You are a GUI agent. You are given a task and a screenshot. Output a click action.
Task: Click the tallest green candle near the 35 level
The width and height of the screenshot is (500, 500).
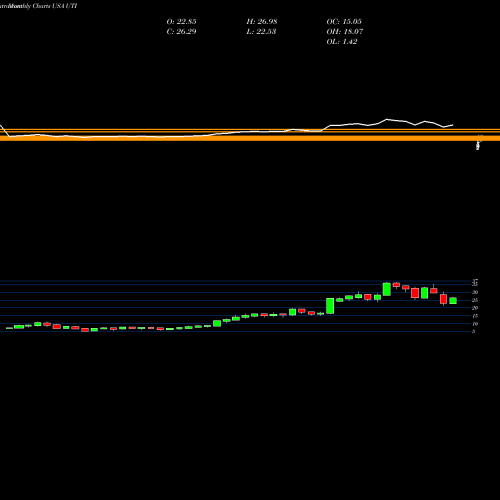[x=387, y=289]
